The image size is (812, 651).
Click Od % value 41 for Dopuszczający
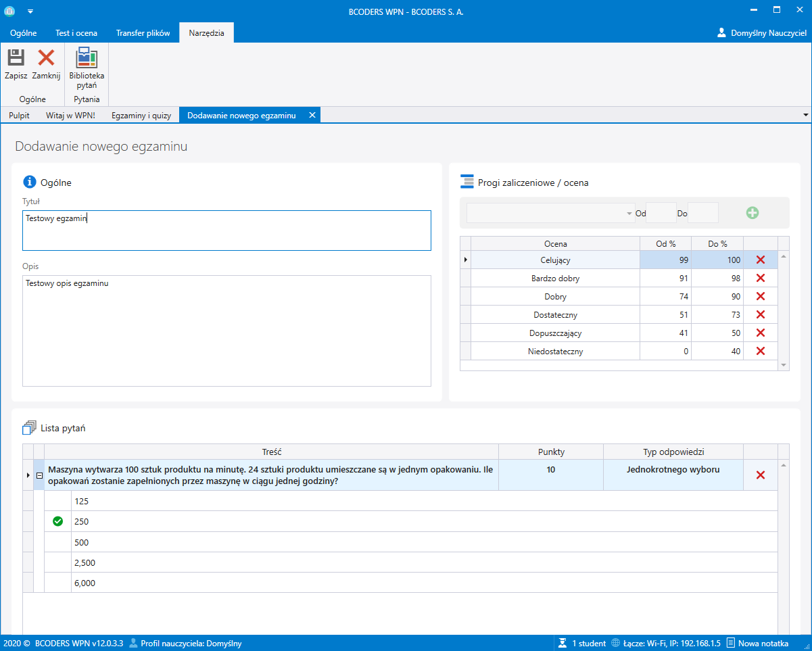point(666,333)
